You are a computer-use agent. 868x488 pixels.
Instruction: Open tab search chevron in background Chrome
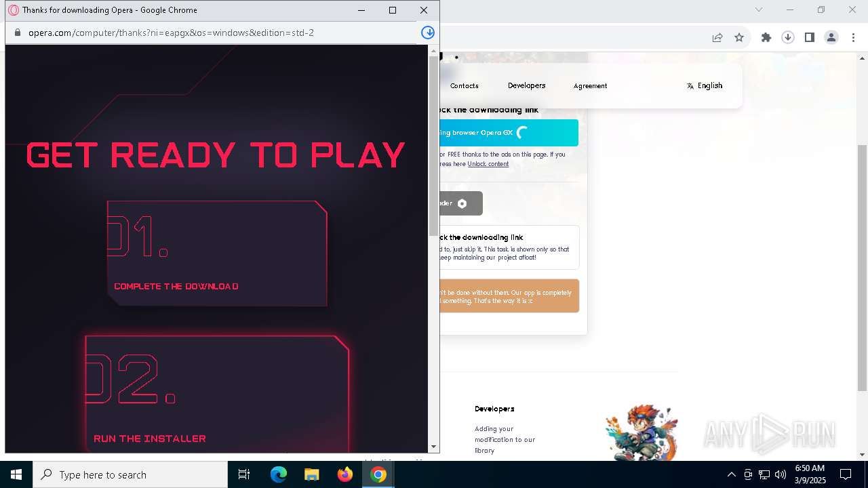pyautogui.click(x=759, y=9)
